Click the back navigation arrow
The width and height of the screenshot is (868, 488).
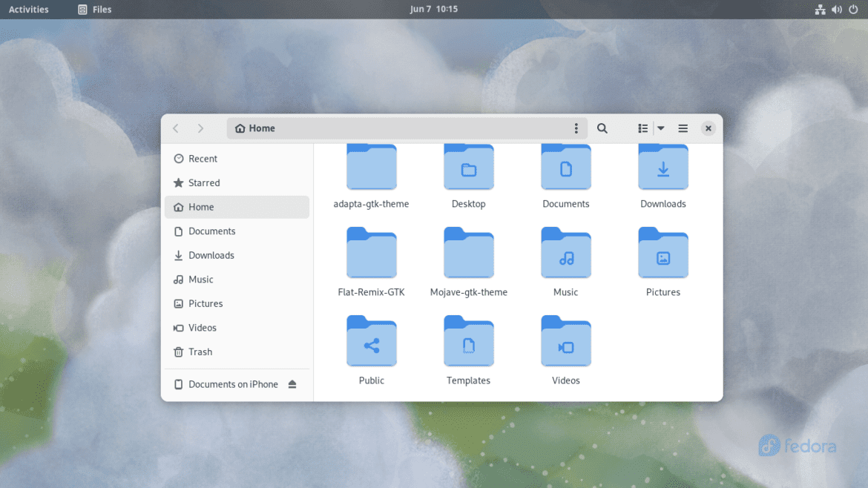(175, 128)
